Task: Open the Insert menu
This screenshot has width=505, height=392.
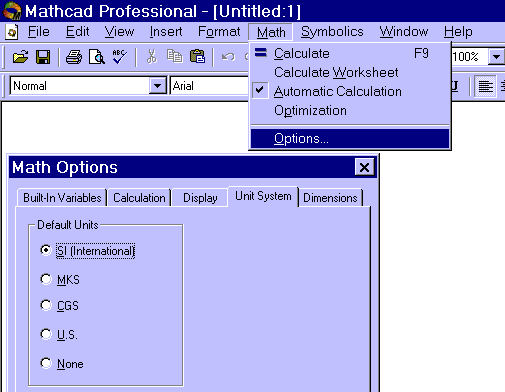Action: (x=166, y=32)
